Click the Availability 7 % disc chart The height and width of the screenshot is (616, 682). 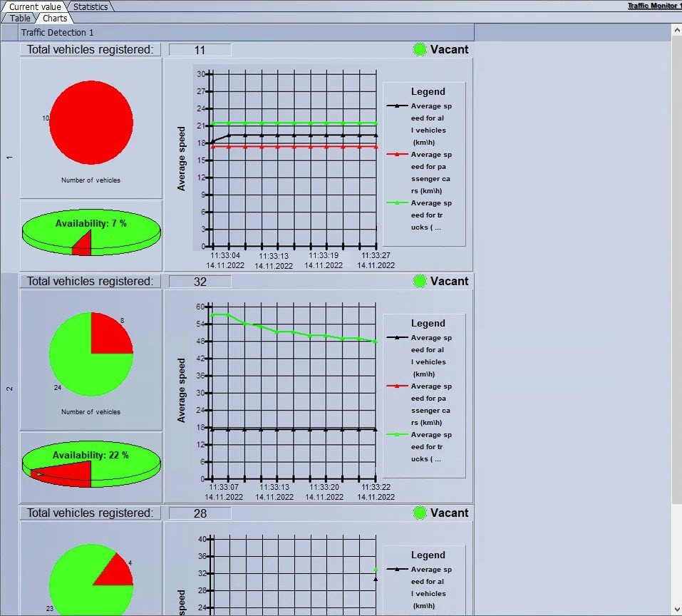[x=91, y=232]
